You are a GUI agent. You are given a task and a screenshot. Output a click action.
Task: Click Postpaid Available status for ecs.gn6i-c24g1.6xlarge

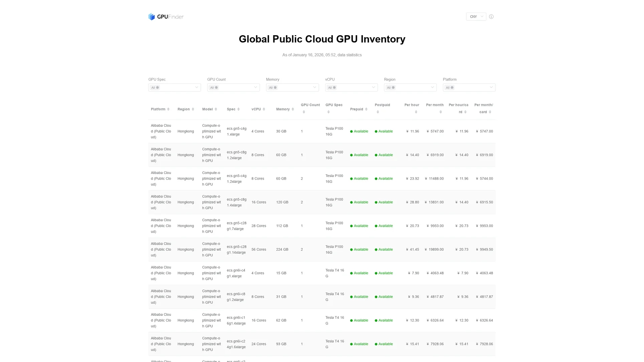point(384,344)
